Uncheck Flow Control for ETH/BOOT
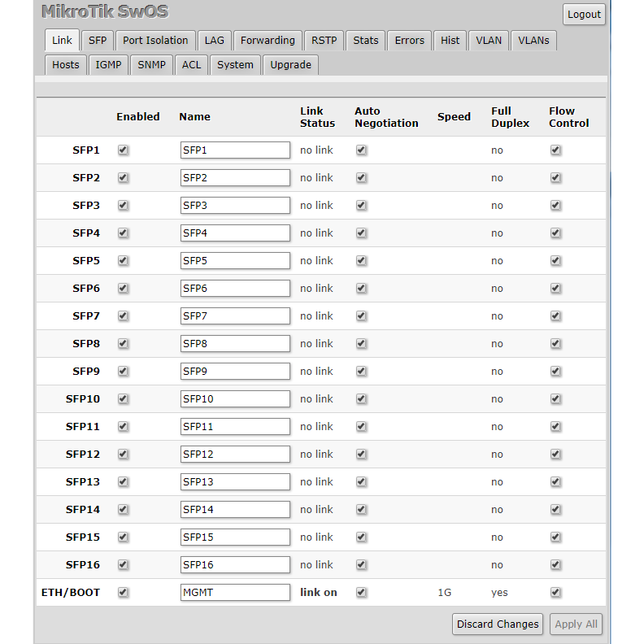 555,593
